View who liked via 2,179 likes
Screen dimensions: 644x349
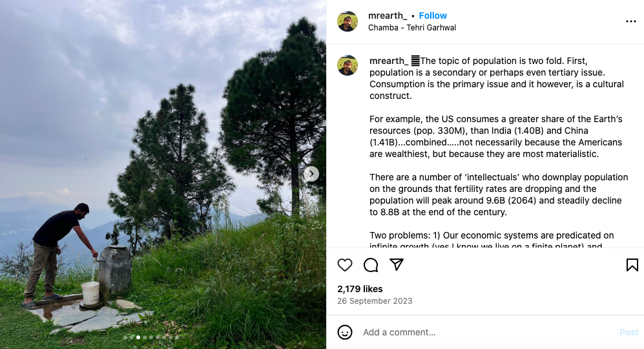[x=360, y=289]
